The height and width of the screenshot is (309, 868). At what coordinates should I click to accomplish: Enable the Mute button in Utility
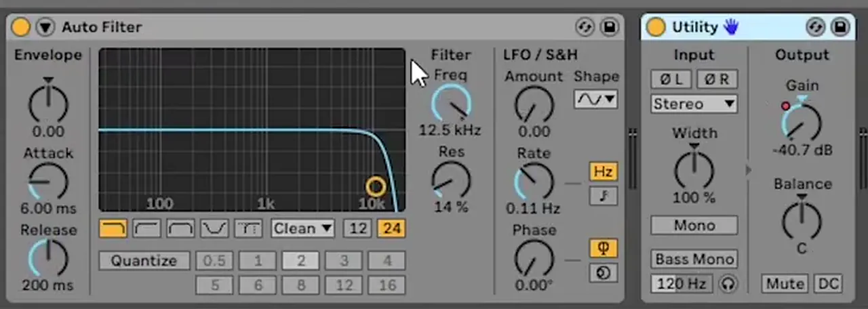click(785, 283)
